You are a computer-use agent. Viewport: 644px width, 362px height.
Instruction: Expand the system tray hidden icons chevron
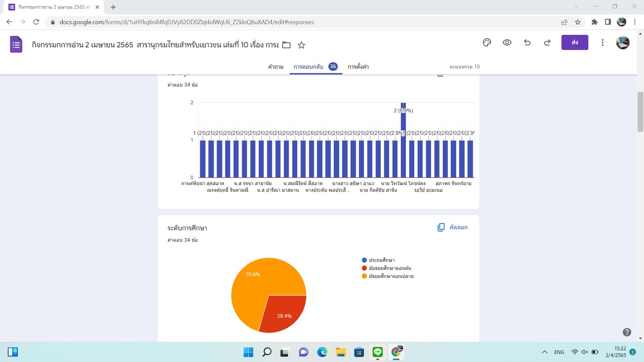tap(544, 352)
